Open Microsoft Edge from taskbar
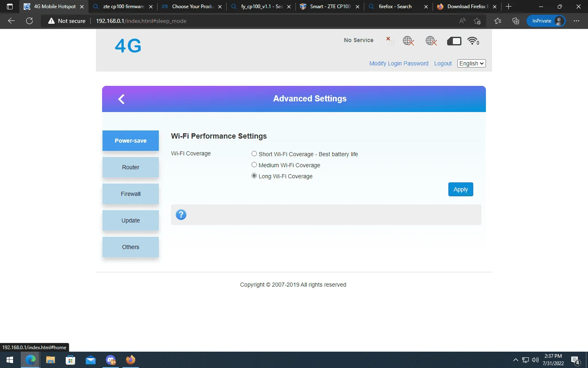588x368 pixels. pos(31,360)
